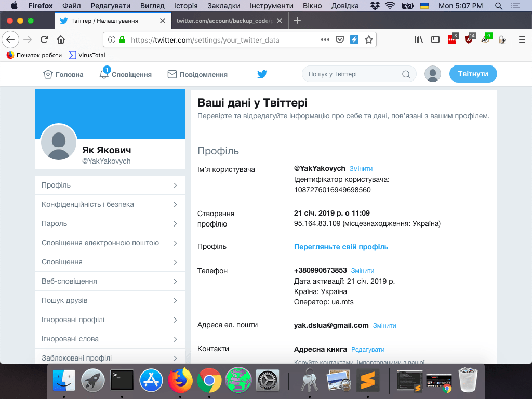Open the account avatar menu in Twitter header
The width and height of the screenshot is (532, 399).
(x=433, y=74)
